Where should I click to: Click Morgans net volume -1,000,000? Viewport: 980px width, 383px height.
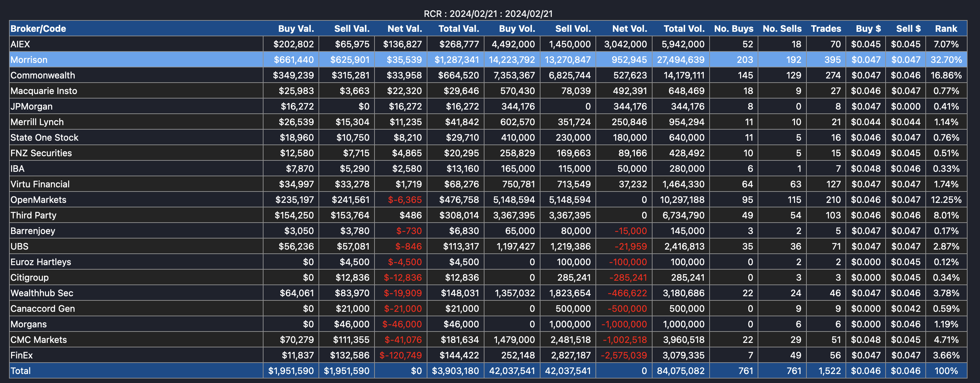pyautogui.click(x=624, y=325)
